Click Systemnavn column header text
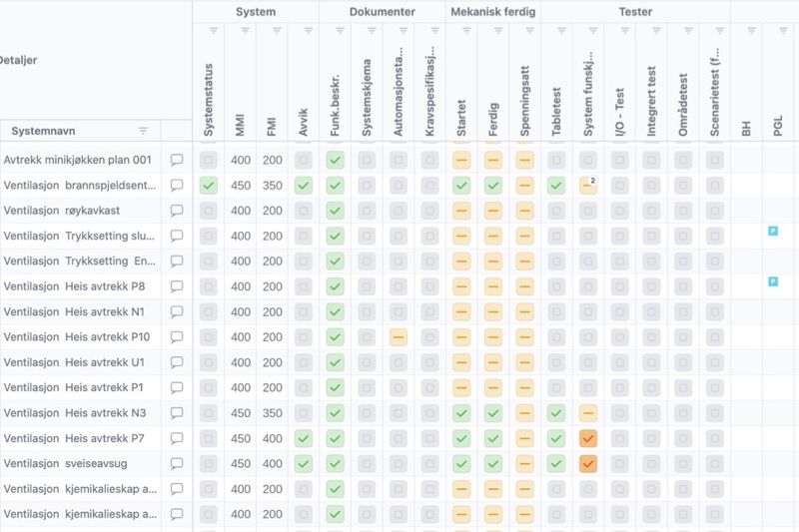 coord(43,131)
